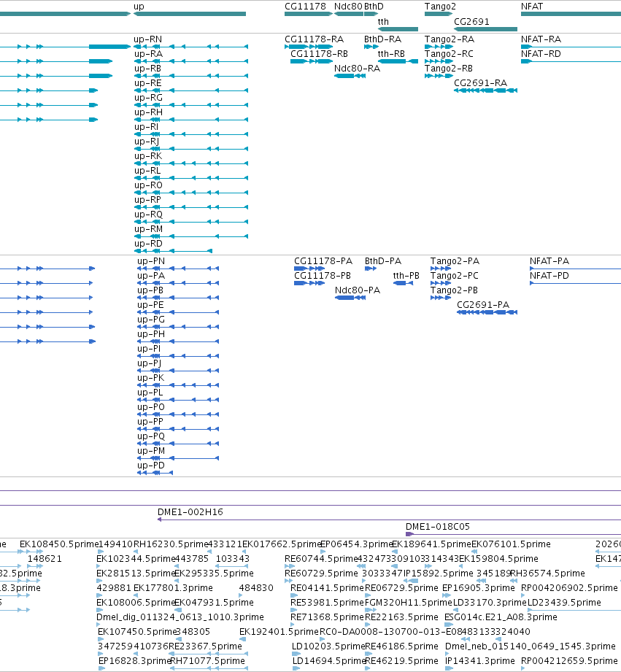
Task: Select the EK159804.5prime EST label
Action: 499,558
